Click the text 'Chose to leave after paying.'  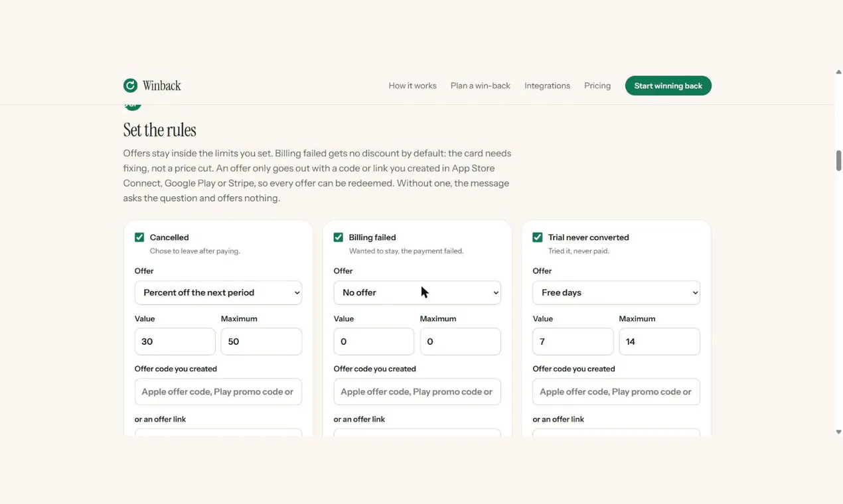(x=195, y=251)
